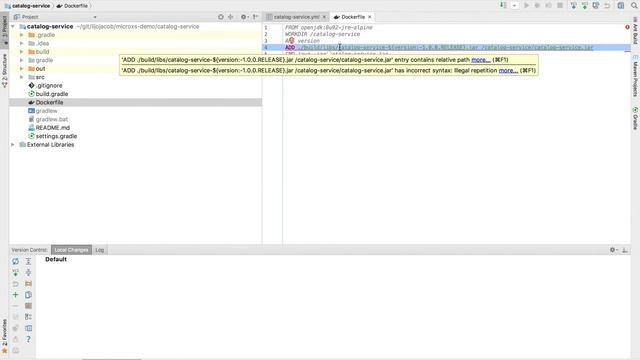Click the Version Control panel hide icon
The image size is (640, 360).
pyautogui.click(x=624, y=250)
